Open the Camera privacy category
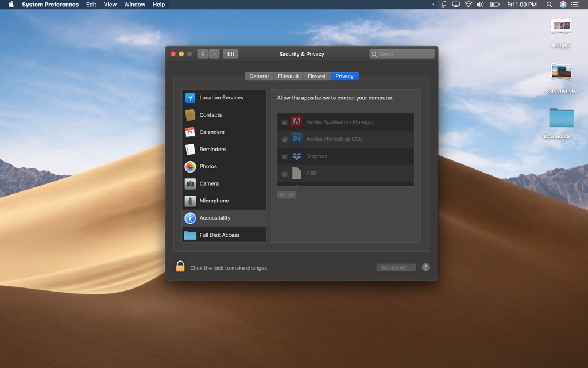This screenshot has width=588, height=368. click(x=209, y=184)
